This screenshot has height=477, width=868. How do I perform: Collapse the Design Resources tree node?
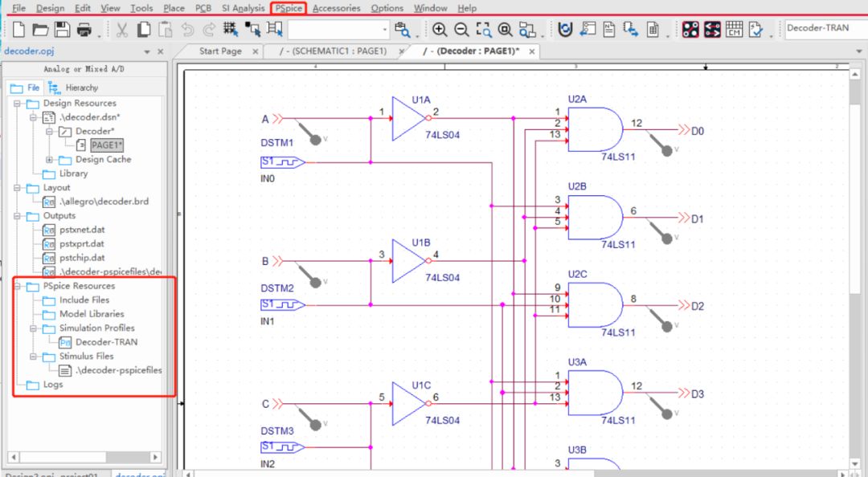(x=17, y=104)
